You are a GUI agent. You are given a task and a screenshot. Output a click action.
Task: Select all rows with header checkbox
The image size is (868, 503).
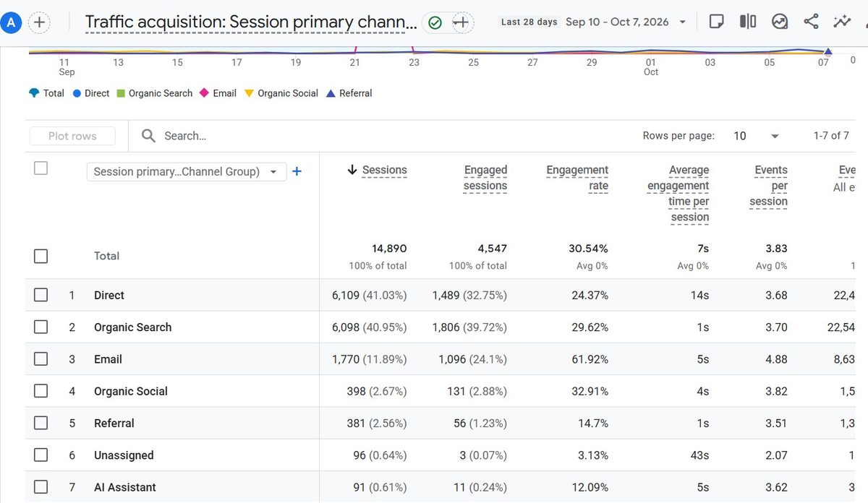click(41, 168)
